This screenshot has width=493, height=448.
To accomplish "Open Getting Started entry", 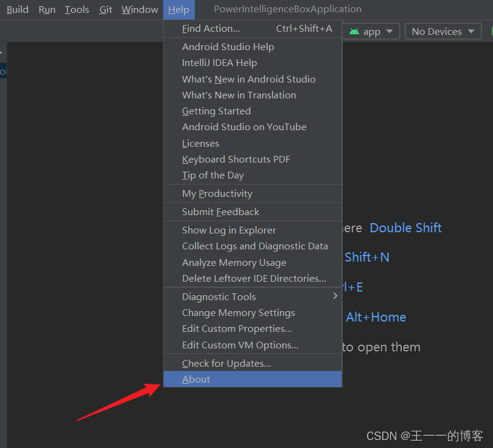I will 252,111.
